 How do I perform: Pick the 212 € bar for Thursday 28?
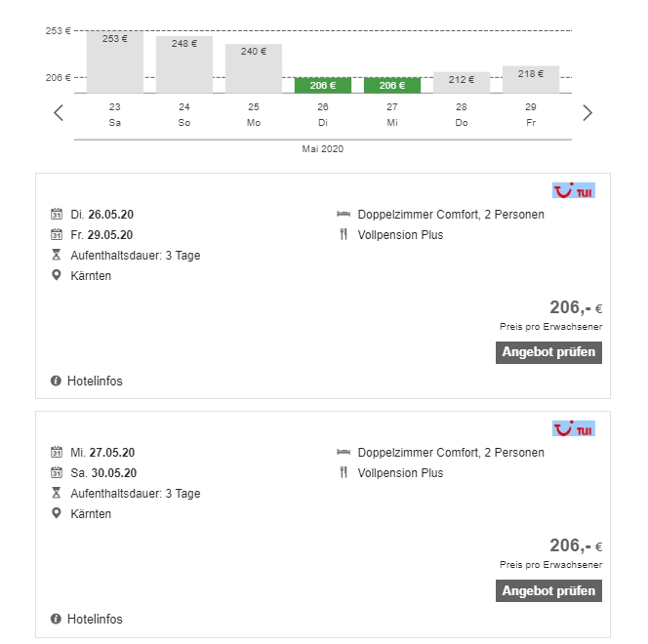click(462, 82)
